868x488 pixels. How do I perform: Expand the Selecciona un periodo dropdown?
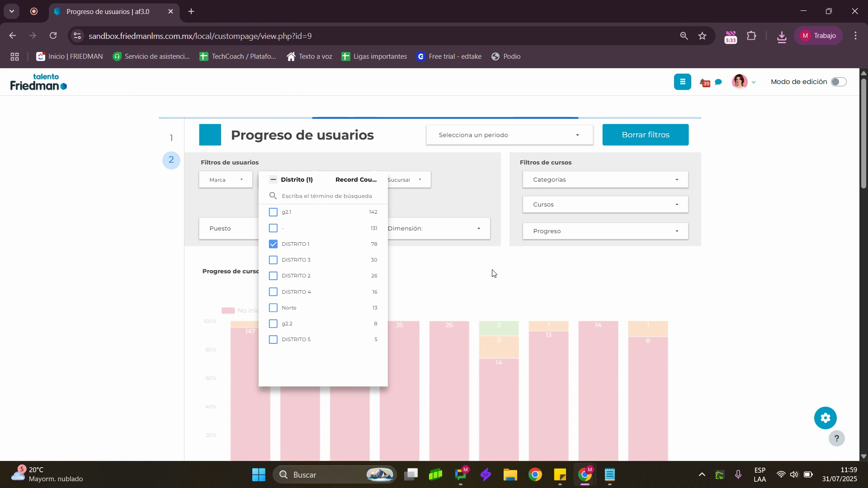[509, 135]
